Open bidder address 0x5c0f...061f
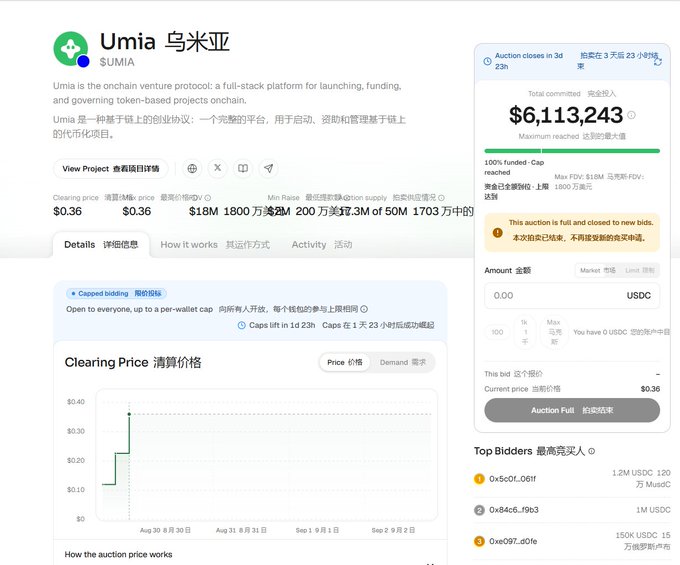The height and width of the screenshot is (565, 680). (513, 479)
